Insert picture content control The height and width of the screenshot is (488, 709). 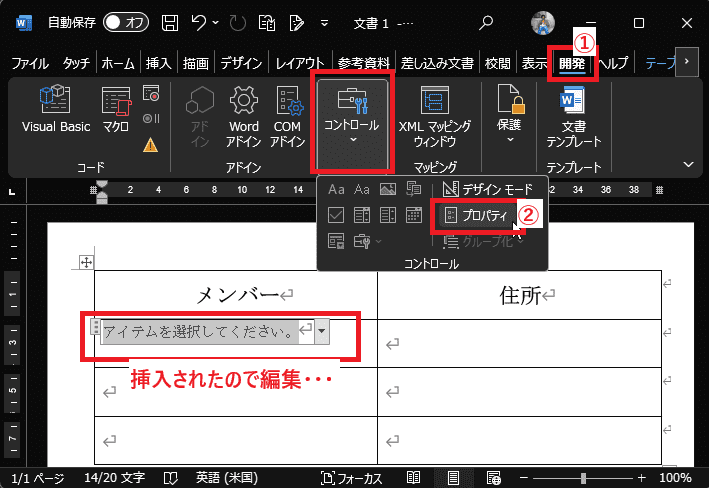(x=387, y=189)
